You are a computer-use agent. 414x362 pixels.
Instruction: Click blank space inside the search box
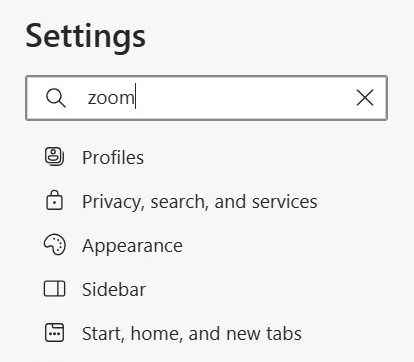pyautogui.click(x=243, y=98)
